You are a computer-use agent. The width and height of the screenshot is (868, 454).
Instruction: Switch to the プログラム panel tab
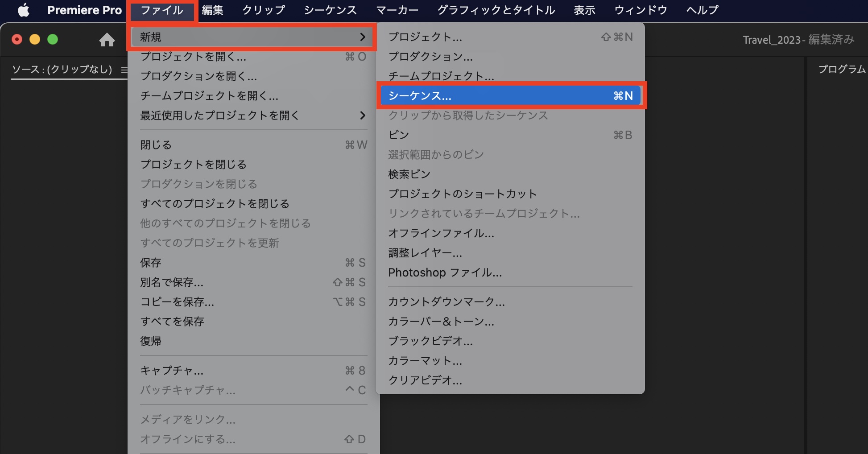pyautogui.click(x=842, y=69)
